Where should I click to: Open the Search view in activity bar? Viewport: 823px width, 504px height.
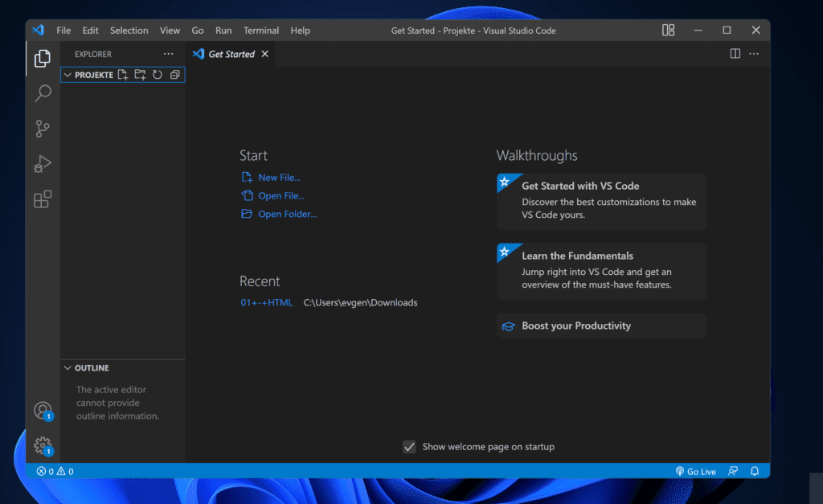tap(43, 94)
